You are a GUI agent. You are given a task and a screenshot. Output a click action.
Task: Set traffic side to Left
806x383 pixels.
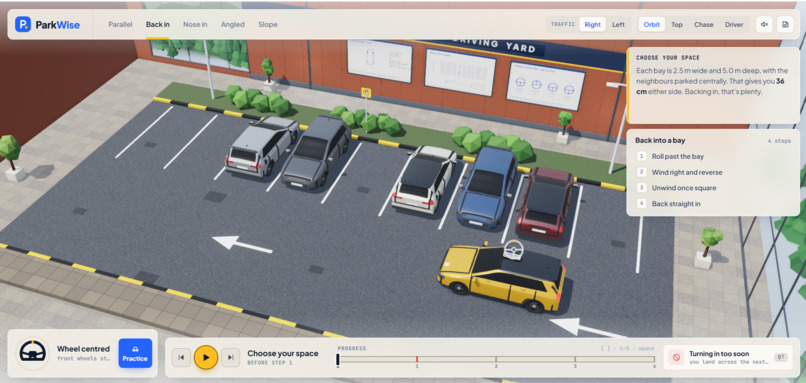(x=618, y=24)
